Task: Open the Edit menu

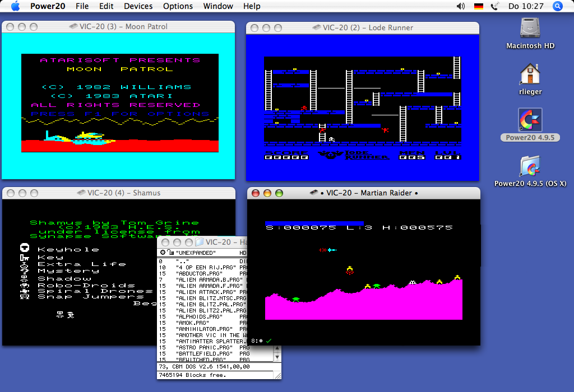Action: click(x=106, y=6)
